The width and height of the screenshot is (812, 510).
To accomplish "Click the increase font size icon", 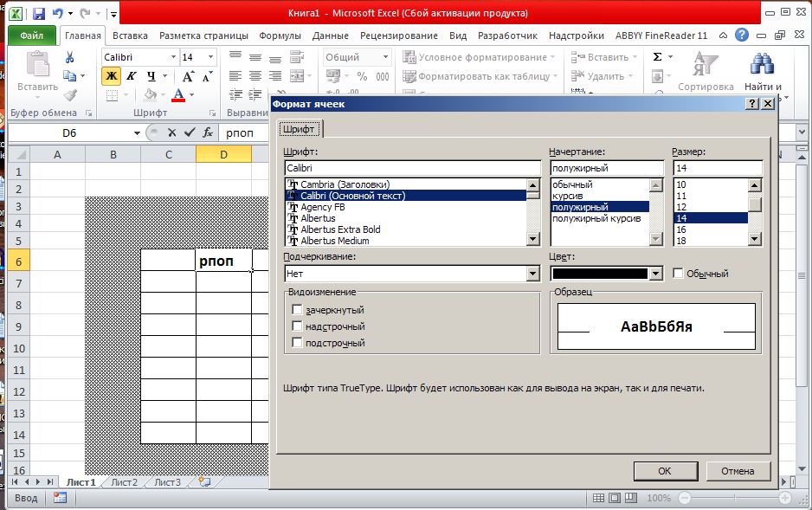I will point(188,76).
